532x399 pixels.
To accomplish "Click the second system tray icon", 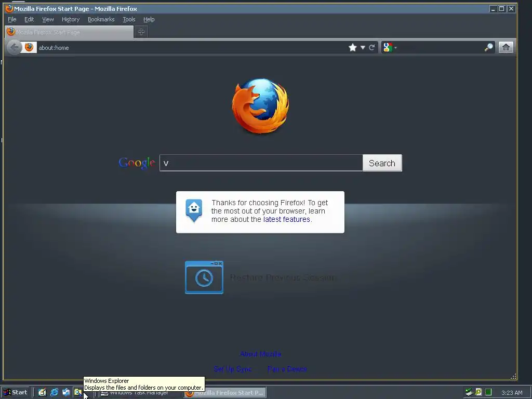I will [x=478, y=392].
